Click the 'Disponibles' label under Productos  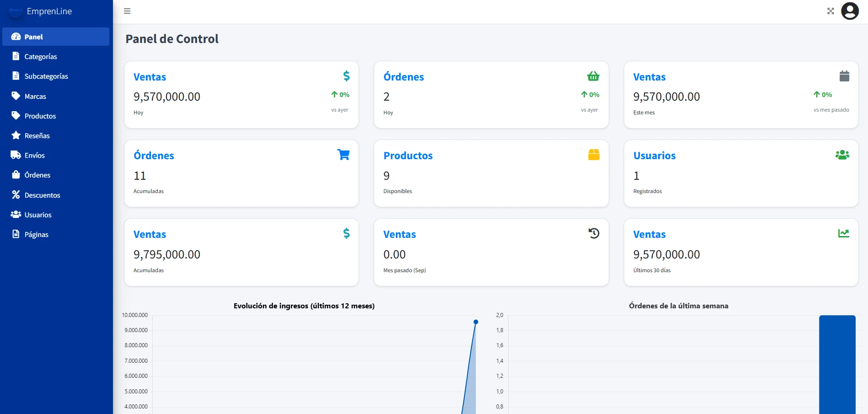click(x=397, y=191)
